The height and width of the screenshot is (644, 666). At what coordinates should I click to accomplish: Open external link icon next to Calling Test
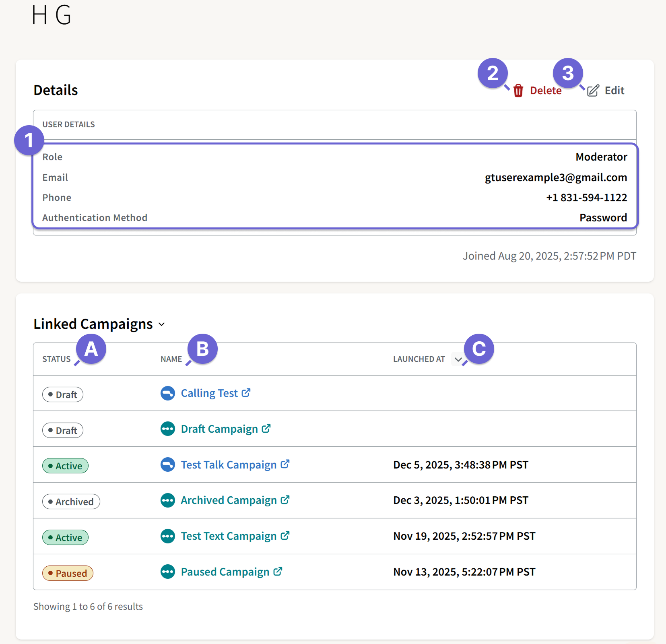point(246,393)
